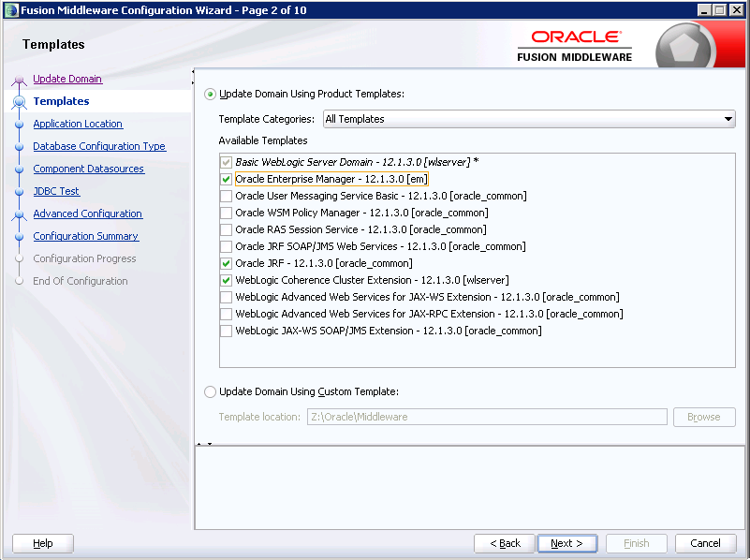The width and height of the screenshot is (750, 560).
Task: Go to Component Datasources step
Action: (x=89, y=169)
